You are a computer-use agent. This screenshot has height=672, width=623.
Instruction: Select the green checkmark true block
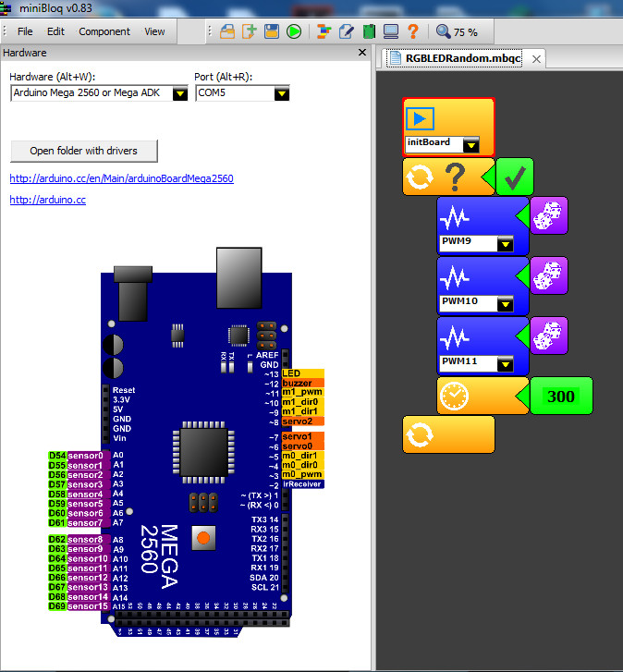coord(515,177)
